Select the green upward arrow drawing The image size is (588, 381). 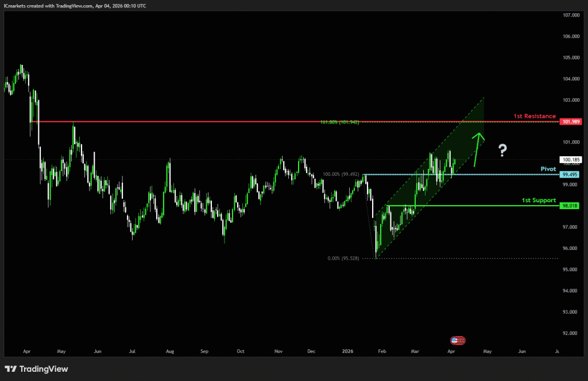[477, 149]
